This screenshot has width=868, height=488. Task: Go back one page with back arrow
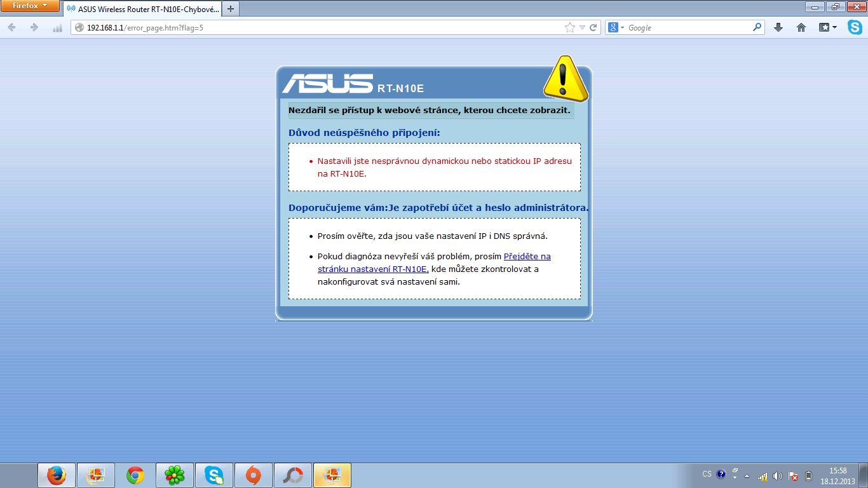click(x=12, y=28)
